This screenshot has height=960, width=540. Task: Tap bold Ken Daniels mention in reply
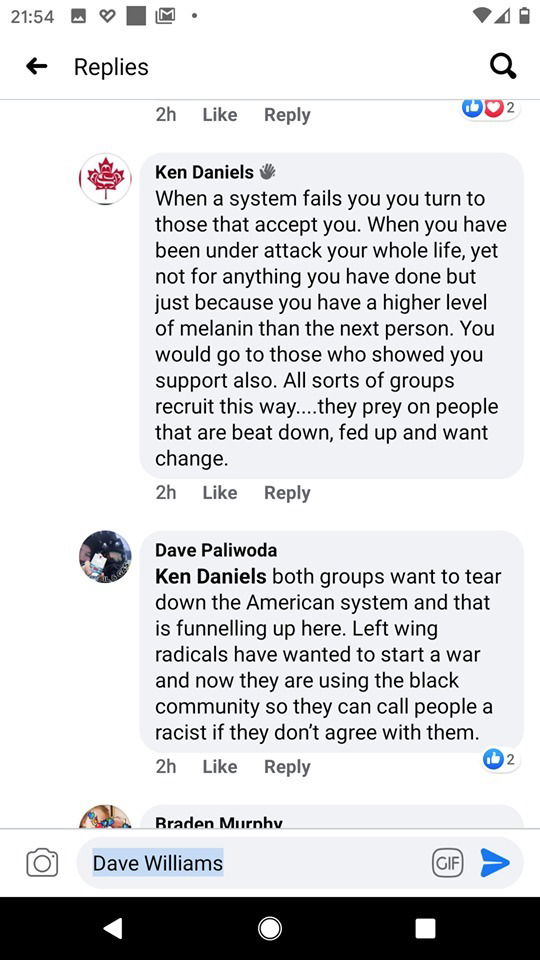[x=211, y=576]
